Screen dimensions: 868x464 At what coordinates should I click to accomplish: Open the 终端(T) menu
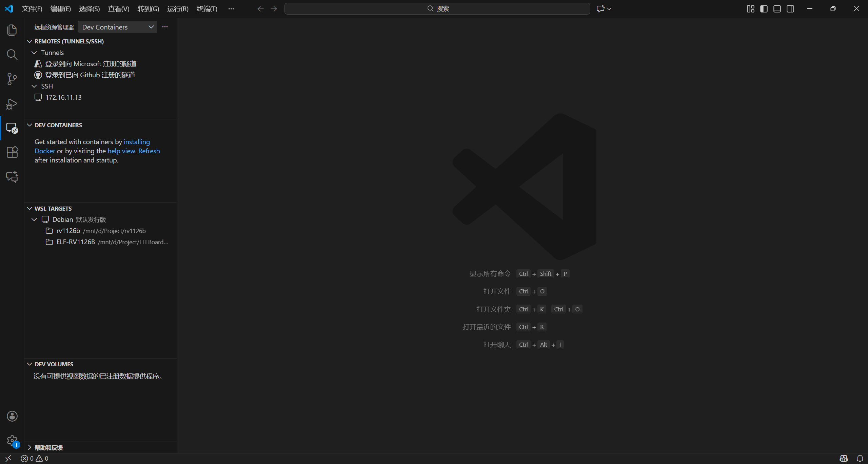click(207, 9)
